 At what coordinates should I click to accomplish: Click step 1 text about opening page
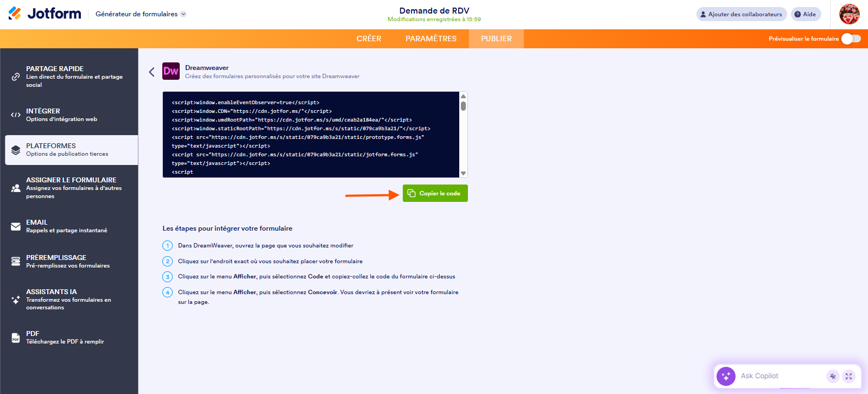pyautogui.click(x=265, y=246)
